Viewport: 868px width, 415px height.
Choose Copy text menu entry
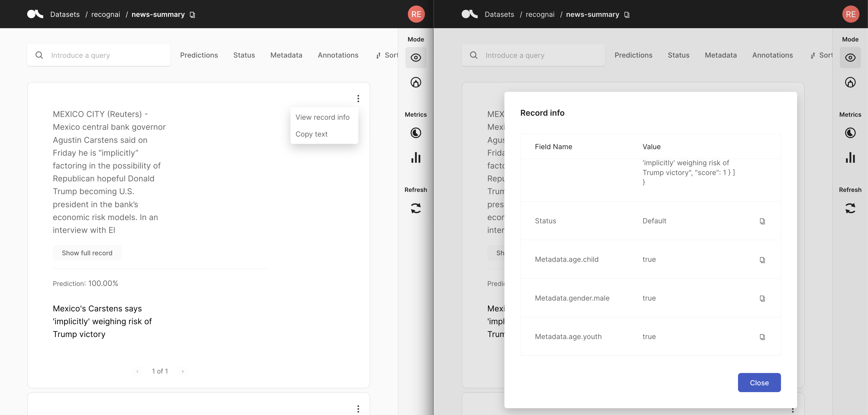(x=311, y=134)
